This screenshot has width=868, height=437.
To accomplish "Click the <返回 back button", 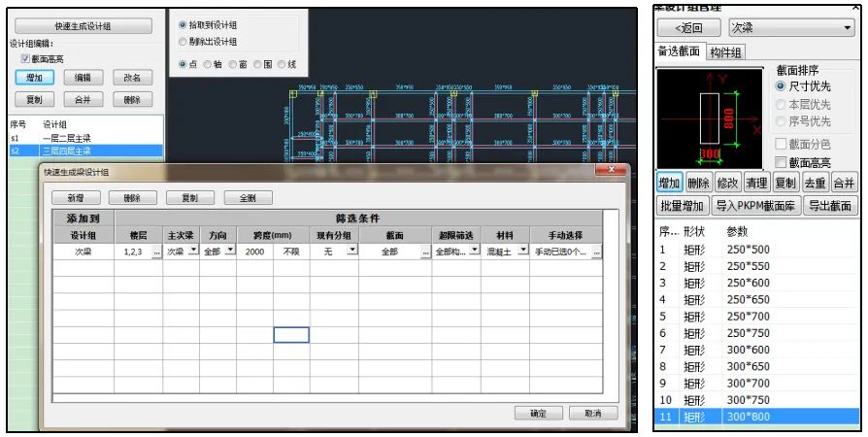I will 689,28.
